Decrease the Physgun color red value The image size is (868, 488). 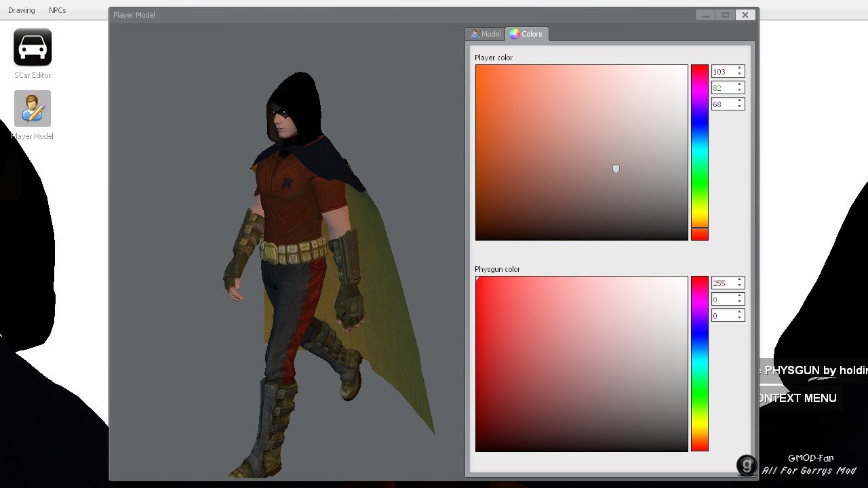[x=740, y=285]
